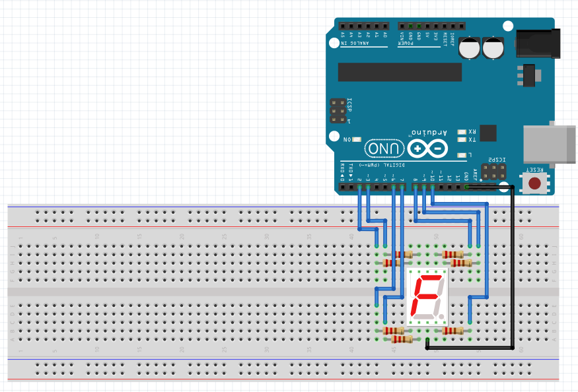578x392 pixels.
Task: Click the UNO label badge on board
Action: click(384, 149)
